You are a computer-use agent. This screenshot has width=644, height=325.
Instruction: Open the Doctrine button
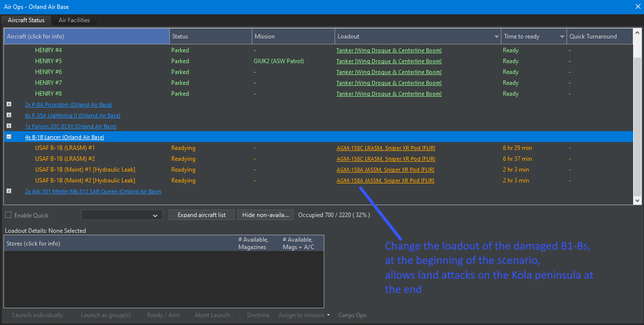[258, 315]
